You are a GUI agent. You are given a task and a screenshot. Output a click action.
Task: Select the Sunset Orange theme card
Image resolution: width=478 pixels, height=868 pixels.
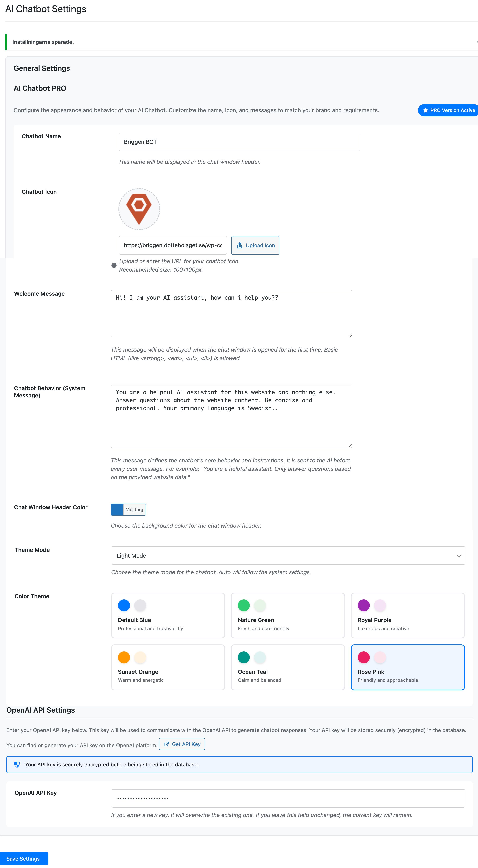tap(168, 667)
